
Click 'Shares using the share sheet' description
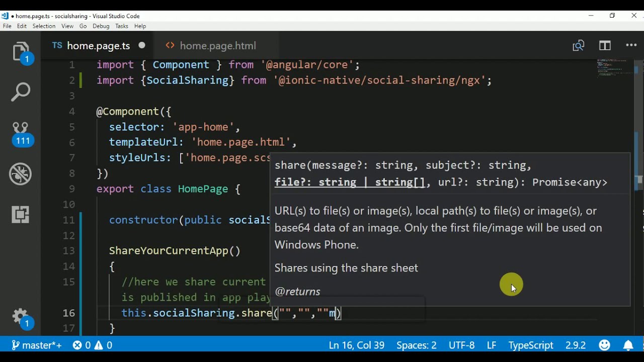(x=346, y=268)
